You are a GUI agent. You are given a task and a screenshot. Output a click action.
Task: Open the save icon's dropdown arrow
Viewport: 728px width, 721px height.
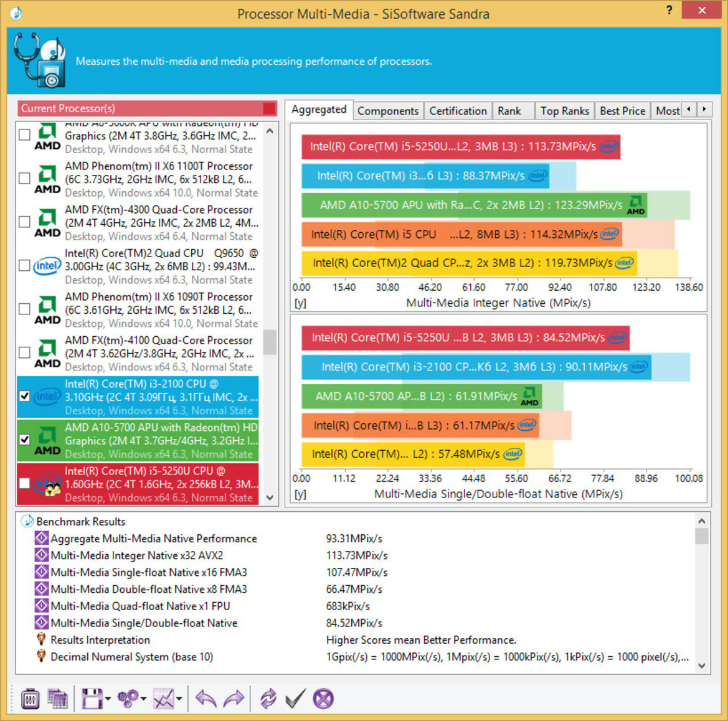click(x=108, y=699)
